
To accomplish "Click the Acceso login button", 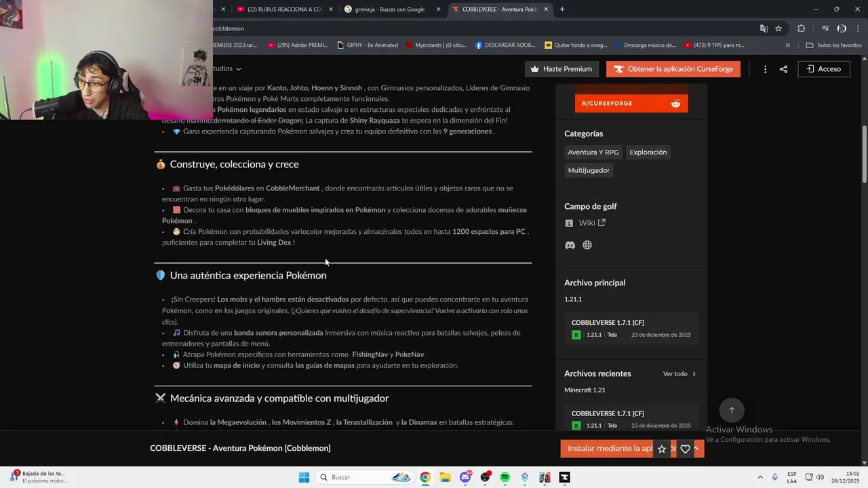I will click(824, 69).
